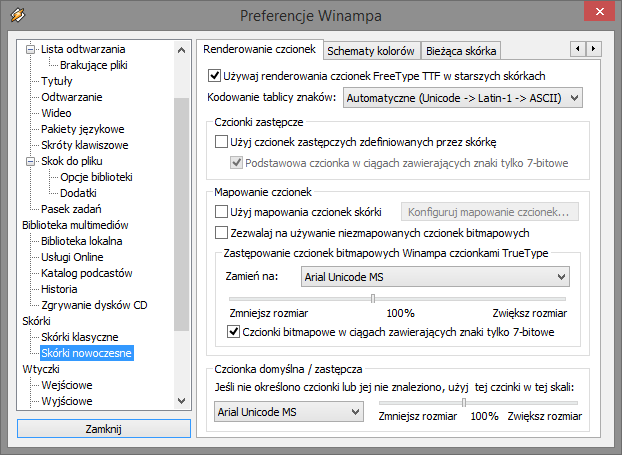The width and height of the screenshot is (622, 455).
Task: Select Opcje biblioteki tree item
Action: 96,177
